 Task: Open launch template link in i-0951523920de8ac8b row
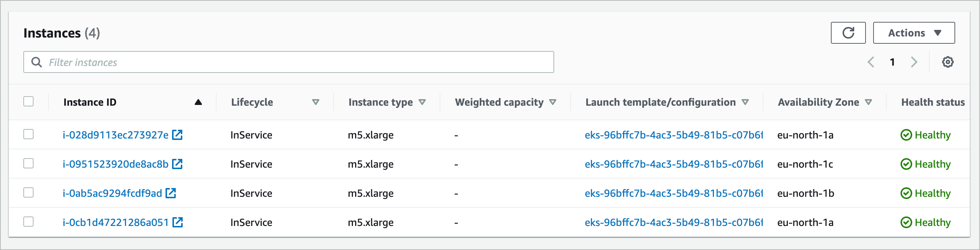tap(674, 164)
